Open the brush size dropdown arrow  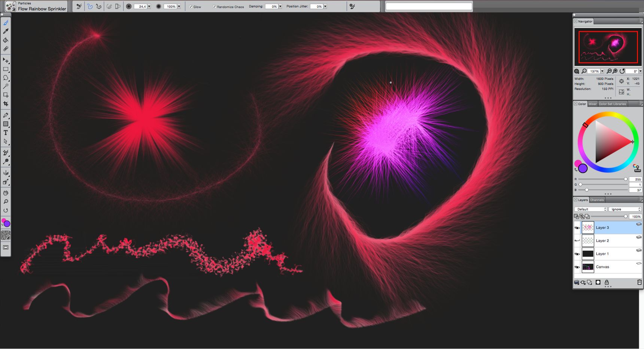[x=149, y=6]
